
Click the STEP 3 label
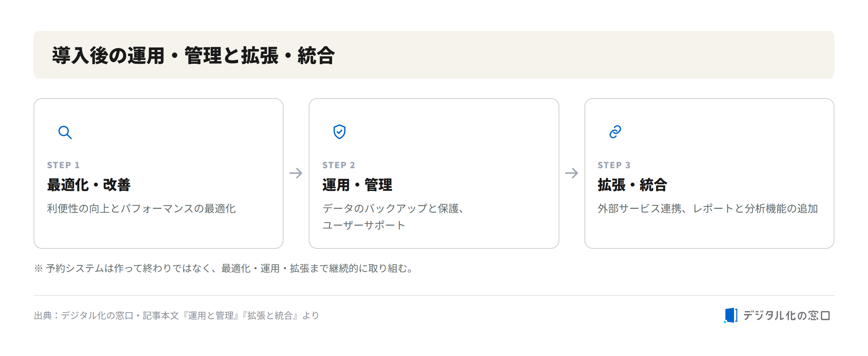[614, 165]
